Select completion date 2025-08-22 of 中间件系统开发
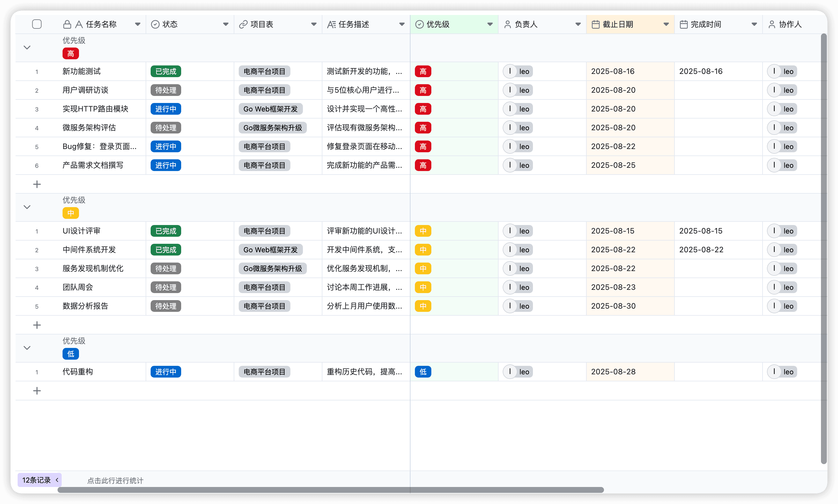This screenshot has width=838, height=504. (x=718, y=250)
